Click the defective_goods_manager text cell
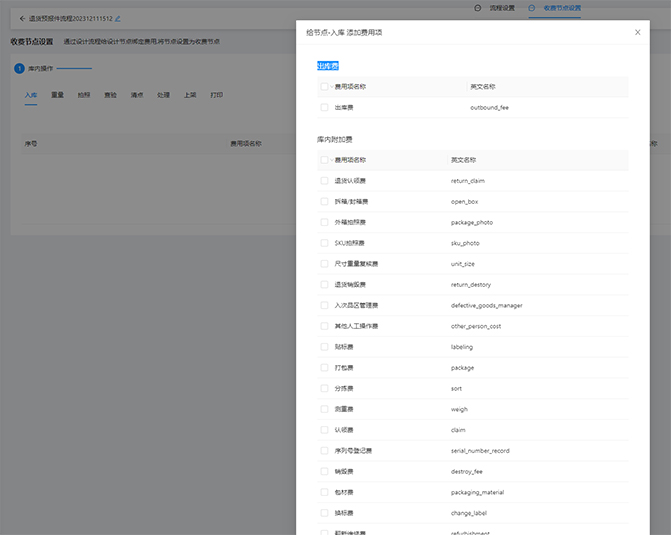This screenshot has width=671, height=535. [487, 306]
